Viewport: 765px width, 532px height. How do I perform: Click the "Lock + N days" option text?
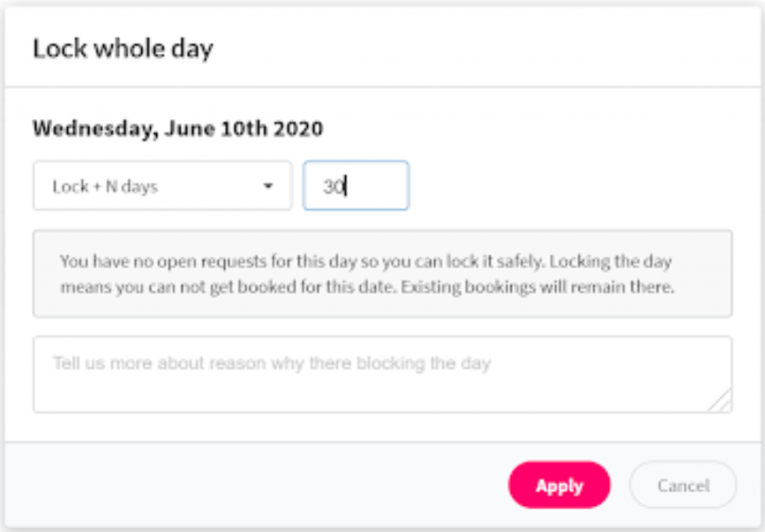click(105, 187)
